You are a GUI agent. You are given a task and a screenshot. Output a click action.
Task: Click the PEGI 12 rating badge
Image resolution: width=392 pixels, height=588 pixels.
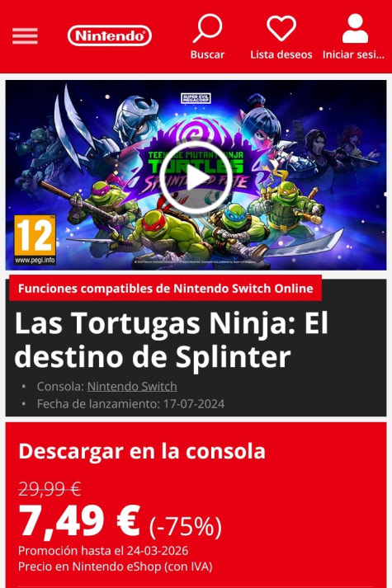tap(35, 240)
